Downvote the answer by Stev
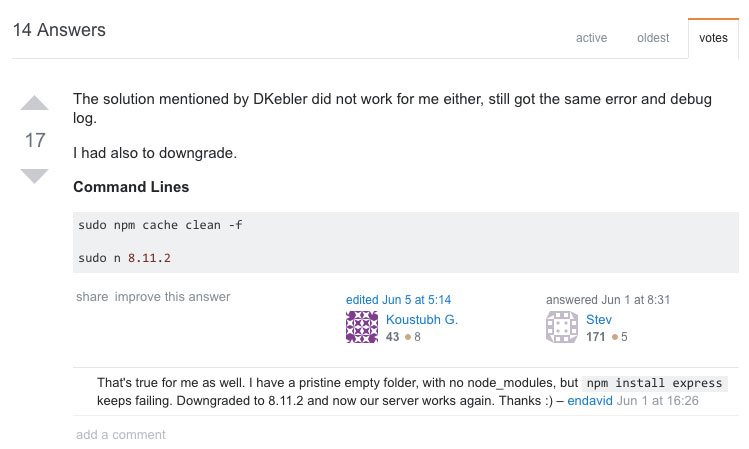This screenshot has width=749, height=449. click(34, 176)
